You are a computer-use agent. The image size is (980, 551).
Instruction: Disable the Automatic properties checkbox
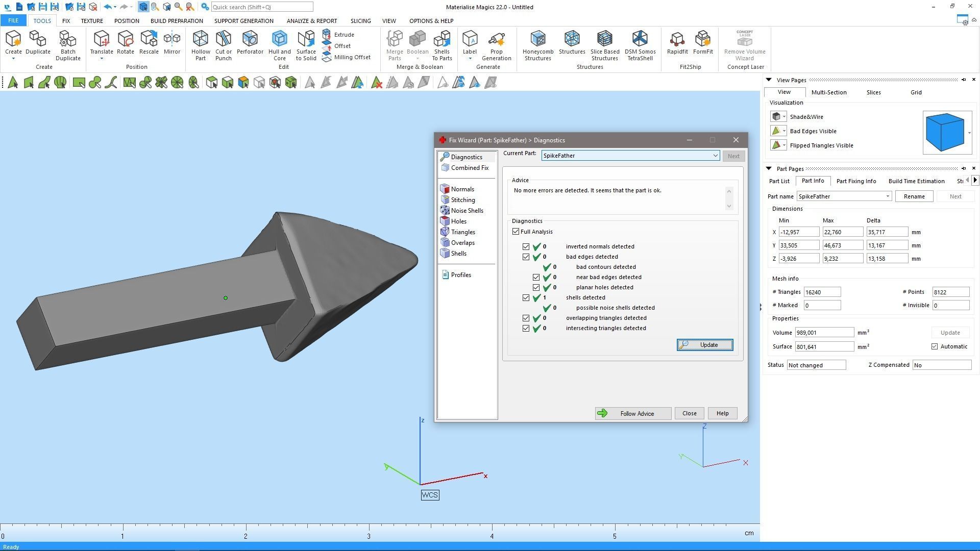click(x=935, y=346)
